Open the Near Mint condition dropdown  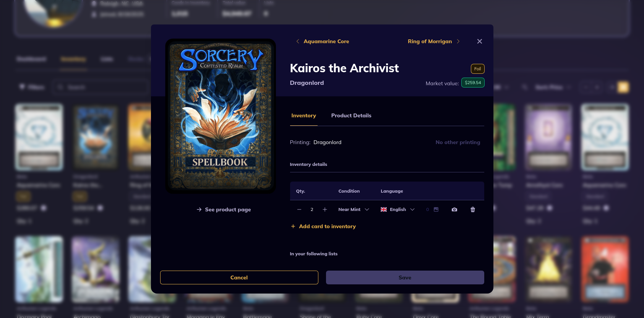[x=354, y=209]
